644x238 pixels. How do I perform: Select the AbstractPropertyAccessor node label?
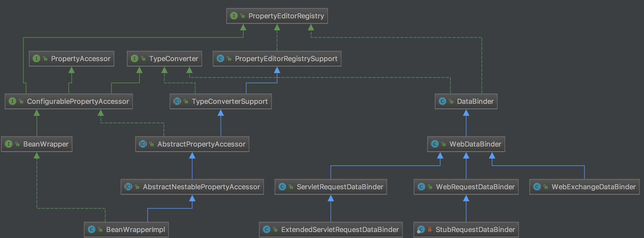(201, 144)
